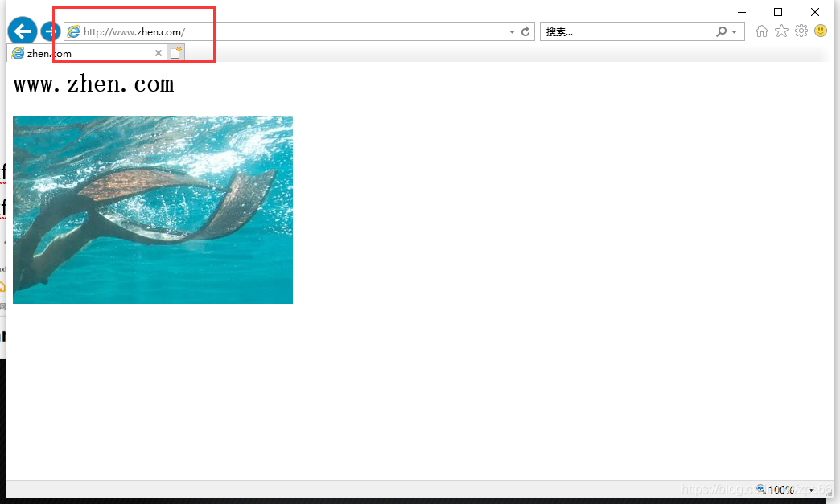
Task: Start search with the magnifier icon
Action: click(722, 31)
